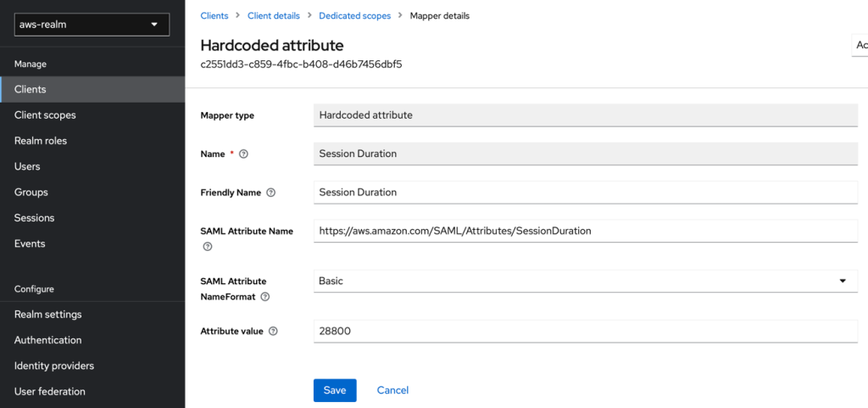Focus the Friendly Name input field
This screenshot has width=868, height=408.
[x=586, y=193]
